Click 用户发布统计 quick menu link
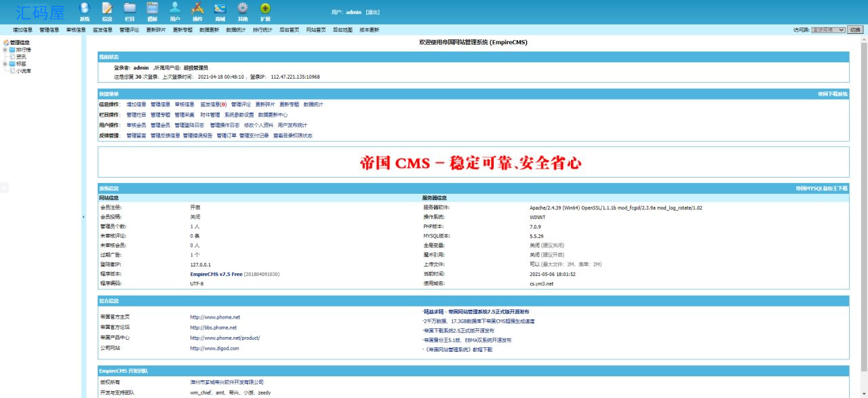The width and height of the screenshot is (868, 398). click(x=292, y=125)
